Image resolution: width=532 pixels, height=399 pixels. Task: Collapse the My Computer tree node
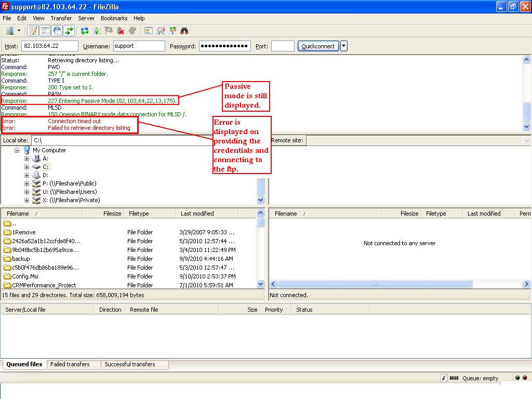pyautogui.click(x=17, y=150)
